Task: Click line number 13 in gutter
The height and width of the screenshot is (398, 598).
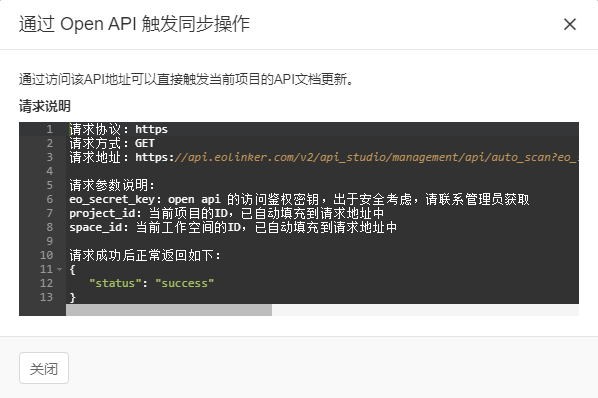Action: tap(47, 297)
